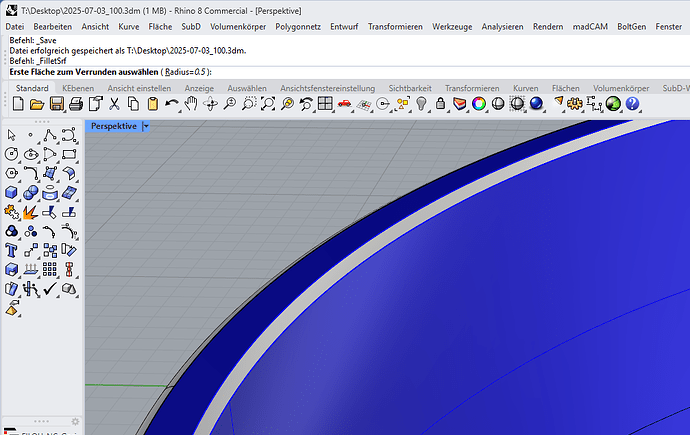Open the Polygonnetz menu
This screenshot has height=435, width=690.
click(x=298, y=27)
